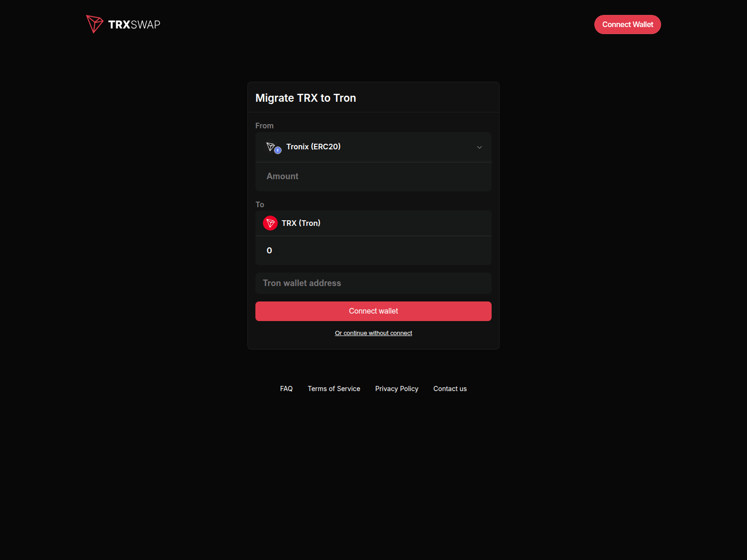Open the FAQ footer link

[x=286, y=389]
